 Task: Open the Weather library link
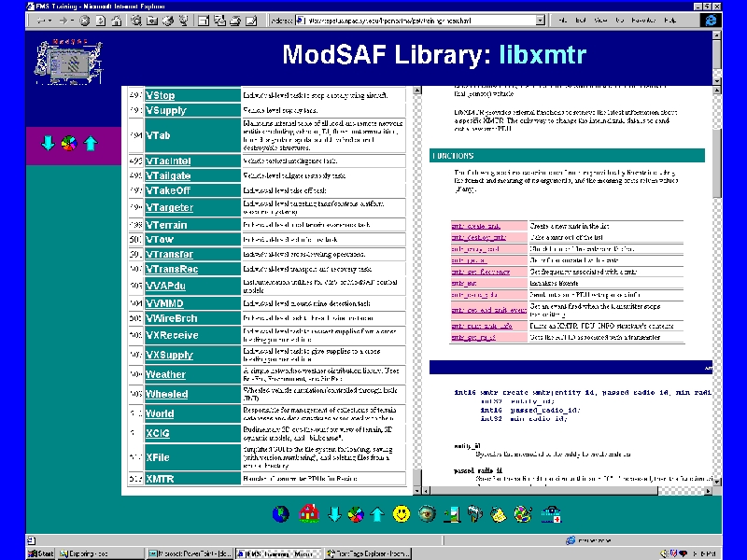pos(165,374)
